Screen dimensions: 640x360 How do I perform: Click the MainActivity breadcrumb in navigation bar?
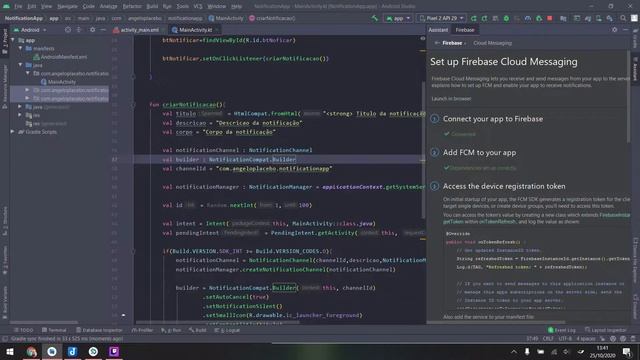[x=226, y=18]
